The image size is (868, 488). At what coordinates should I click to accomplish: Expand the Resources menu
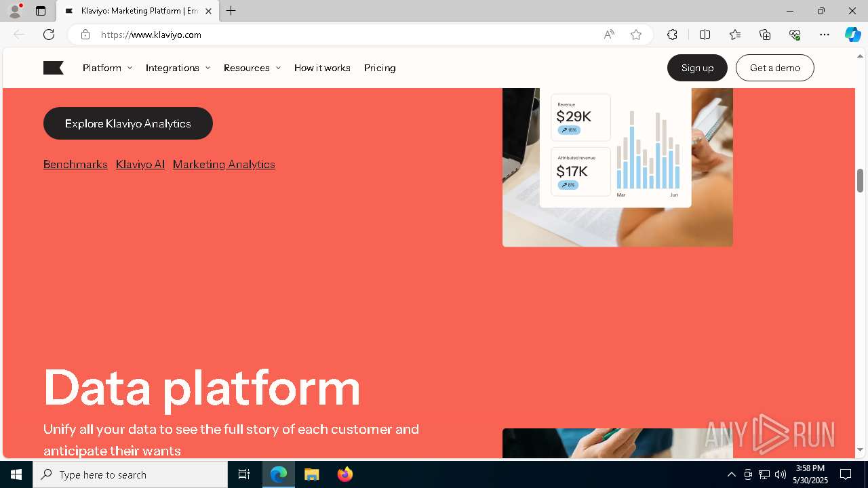point(252,68)
